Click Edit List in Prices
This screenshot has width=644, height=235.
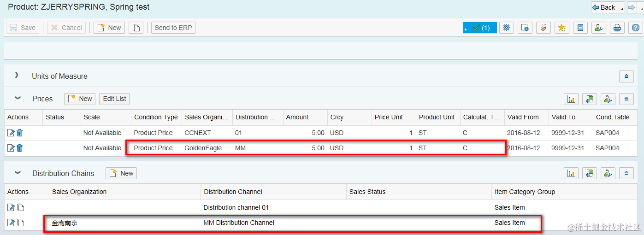pos(114,99)
